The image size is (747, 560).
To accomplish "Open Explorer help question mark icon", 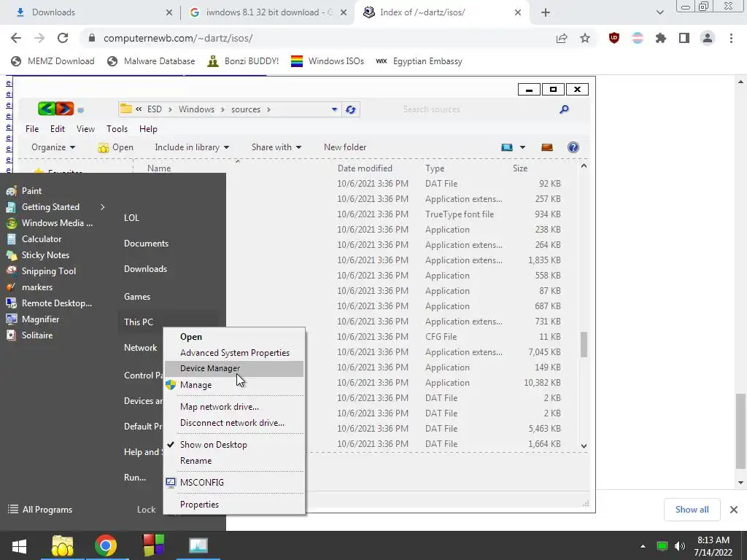I will pos(573,147).
